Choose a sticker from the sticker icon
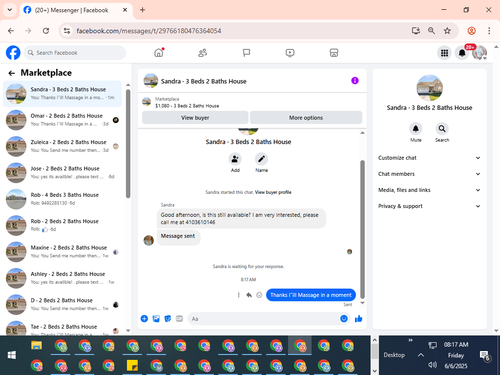 click(x=168, y=319)
